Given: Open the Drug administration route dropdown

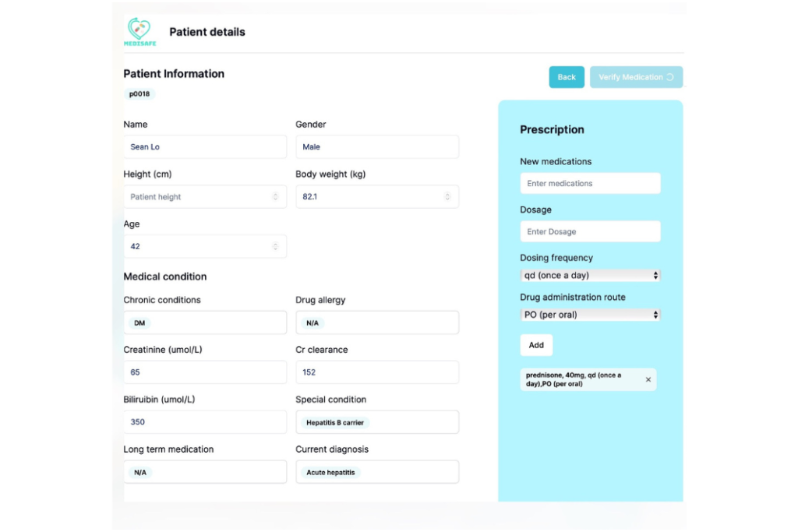Looking at the screenshot, I should click(x=590, y=315).
